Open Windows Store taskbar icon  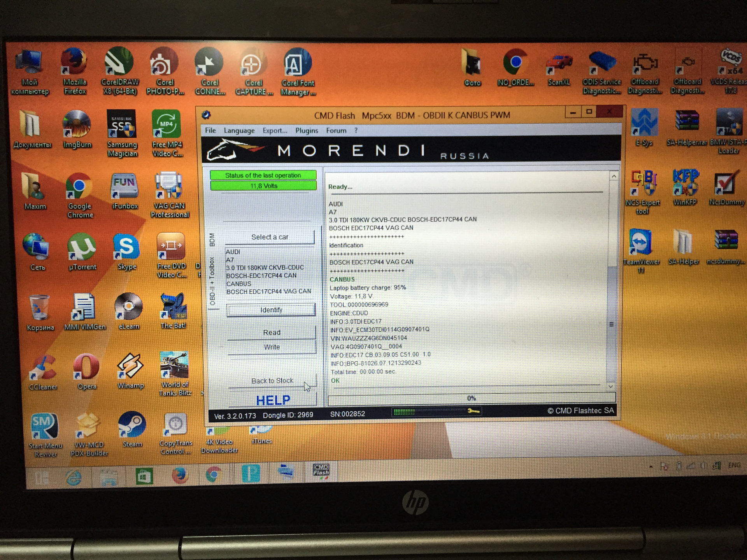pos(144,476)
